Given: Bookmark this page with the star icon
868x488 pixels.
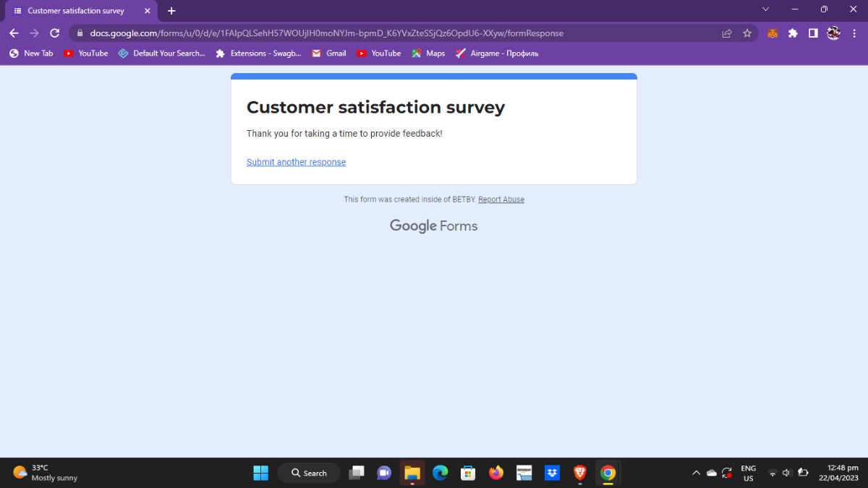Looking at the screenshot, I should click(747, 33).
